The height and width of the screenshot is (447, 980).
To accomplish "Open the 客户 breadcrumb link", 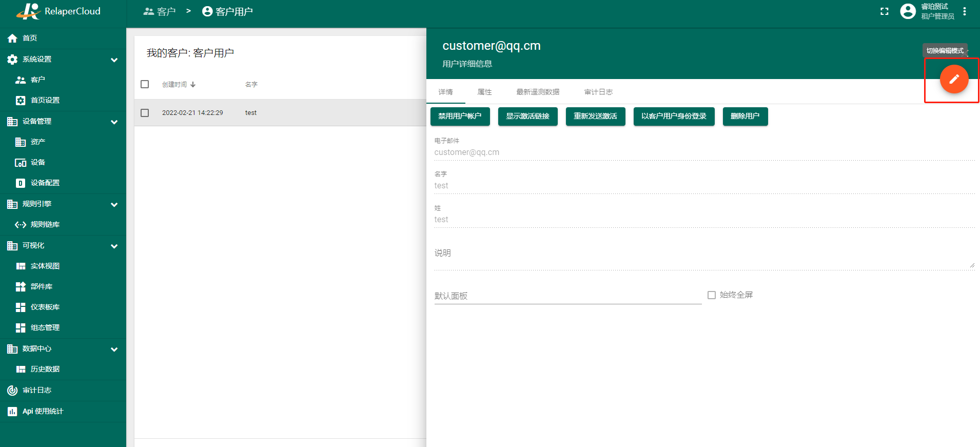I will click(x=160, y=11).
